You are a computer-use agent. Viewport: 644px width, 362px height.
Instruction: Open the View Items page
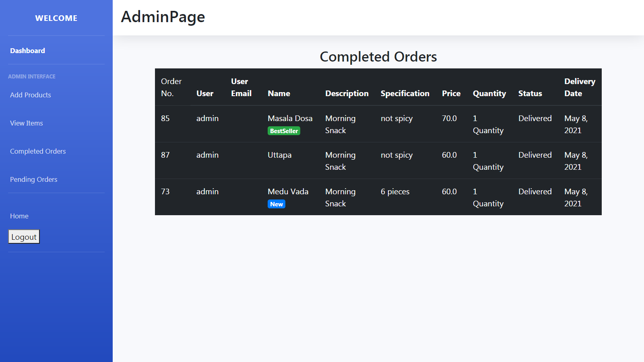click(x=26, y=123)
